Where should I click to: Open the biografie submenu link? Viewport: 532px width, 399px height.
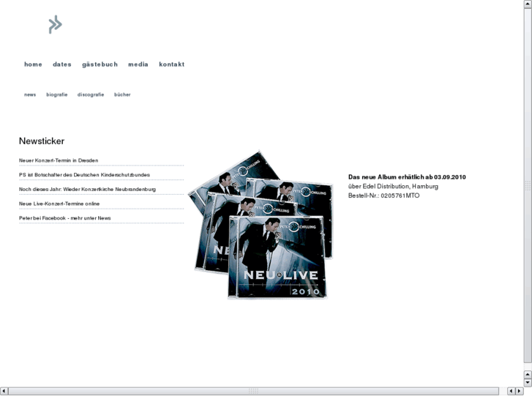click(x=57, y=94)
